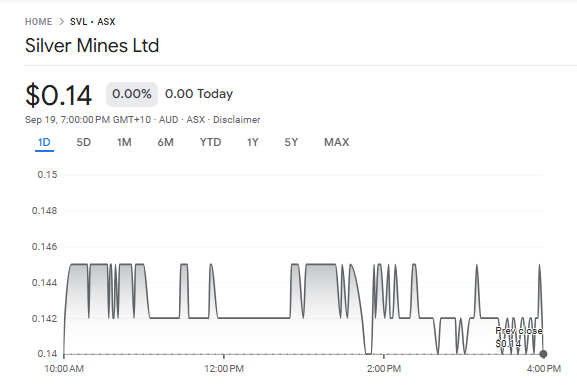Click the 0.144 y-axis label
Screen dimensions: 577x385
45,283
